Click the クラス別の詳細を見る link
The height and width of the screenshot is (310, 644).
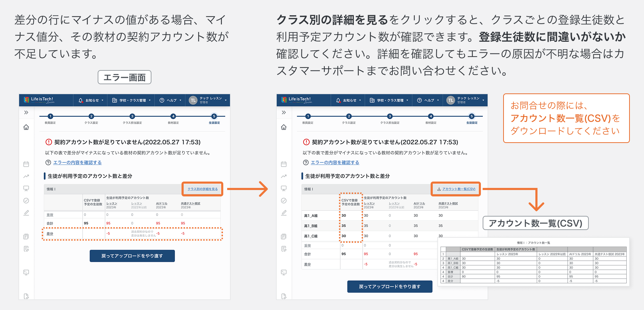point(203,189)
